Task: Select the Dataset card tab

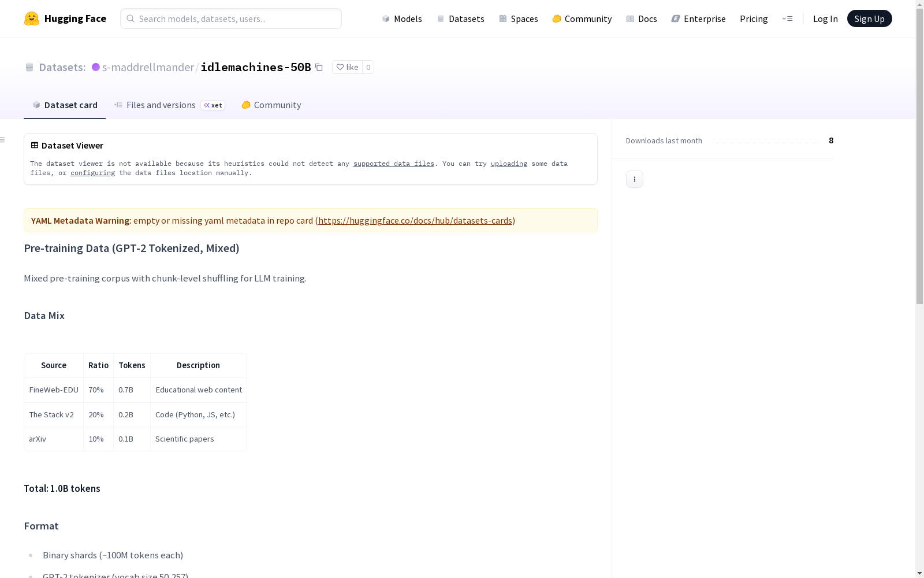Action: coord(65,105)
